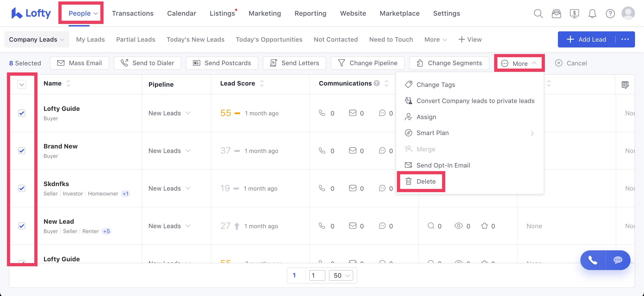This screenshot has width=644, height=296.
Task: Switch to the Not Contacted tab
Action: (x=335, y=39)
